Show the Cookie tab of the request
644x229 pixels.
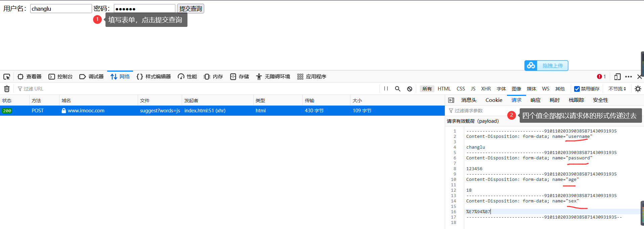click(x=494, y=100)
